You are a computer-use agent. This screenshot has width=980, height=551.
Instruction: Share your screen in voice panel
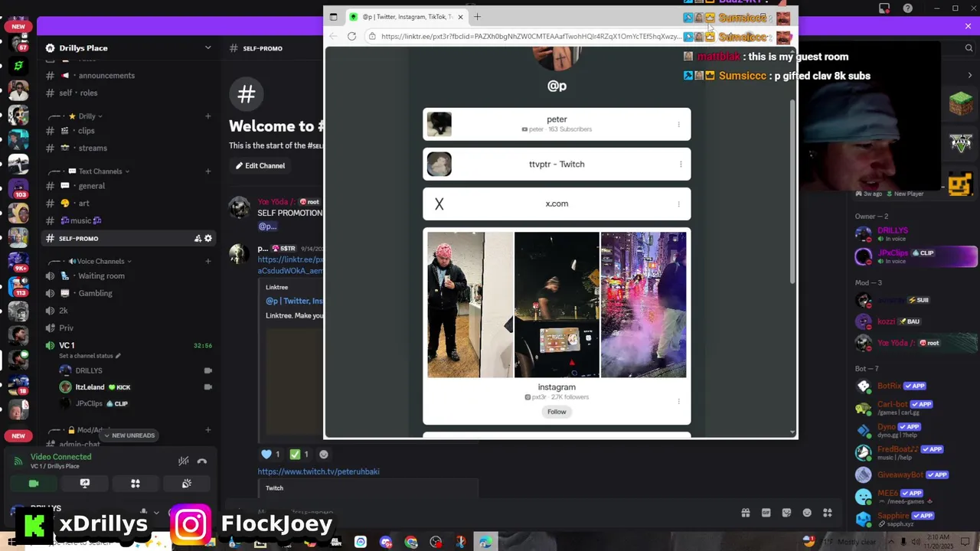coord(85,484)
